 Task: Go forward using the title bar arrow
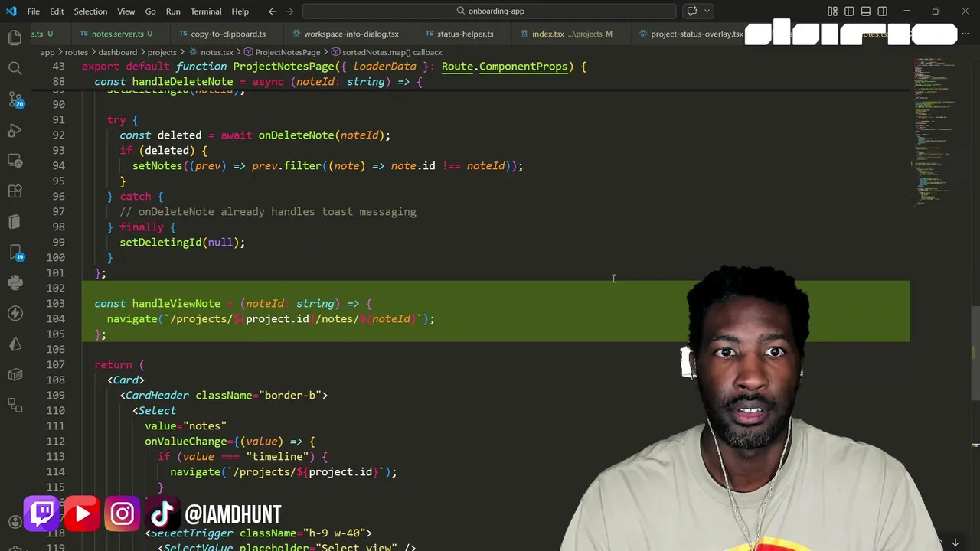coord(291,11)
